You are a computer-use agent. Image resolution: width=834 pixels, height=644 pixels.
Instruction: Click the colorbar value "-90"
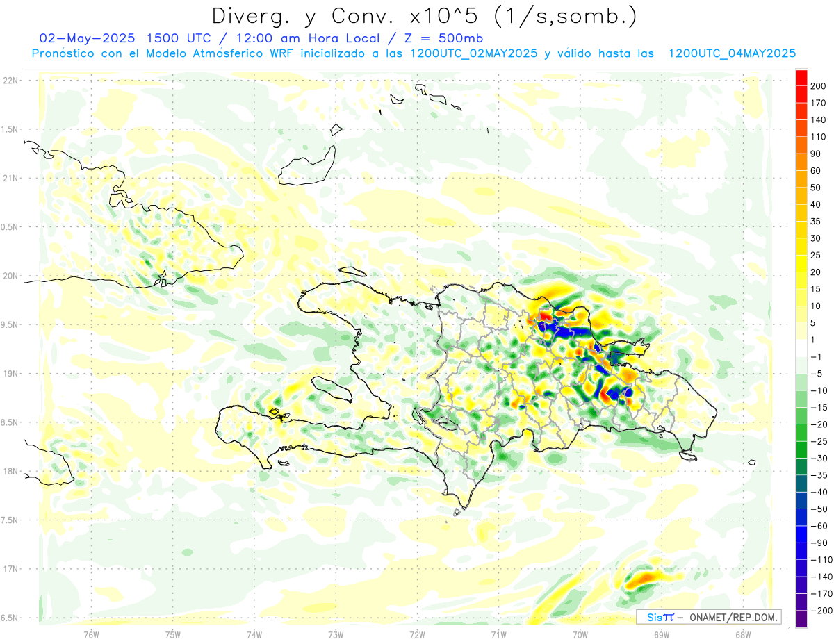(819, 543)
